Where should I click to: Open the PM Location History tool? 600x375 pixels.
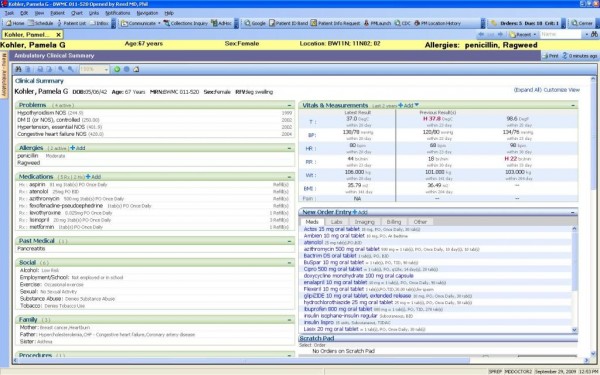point(437,23)
